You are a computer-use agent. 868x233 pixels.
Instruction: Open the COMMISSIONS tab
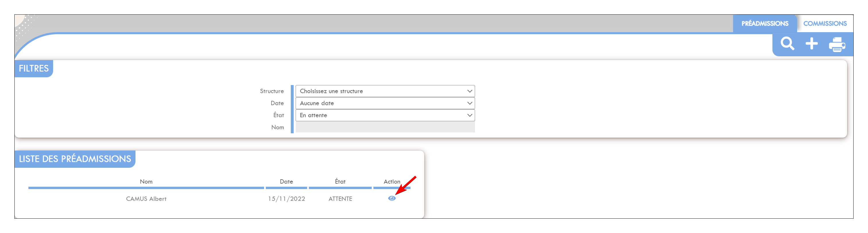click(x=825, y=24)
